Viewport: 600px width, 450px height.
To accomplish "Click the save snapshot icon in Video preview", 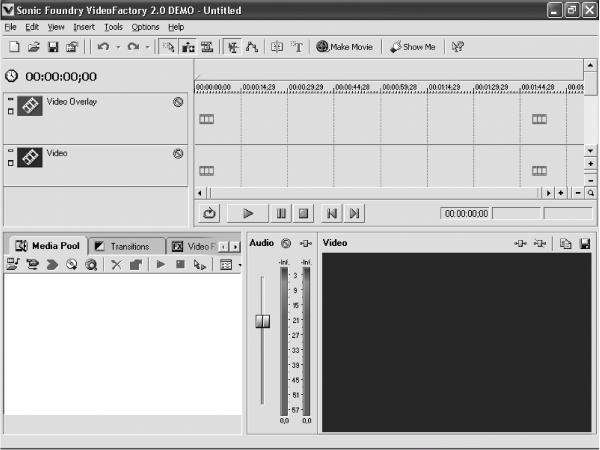I will point(585,244).
